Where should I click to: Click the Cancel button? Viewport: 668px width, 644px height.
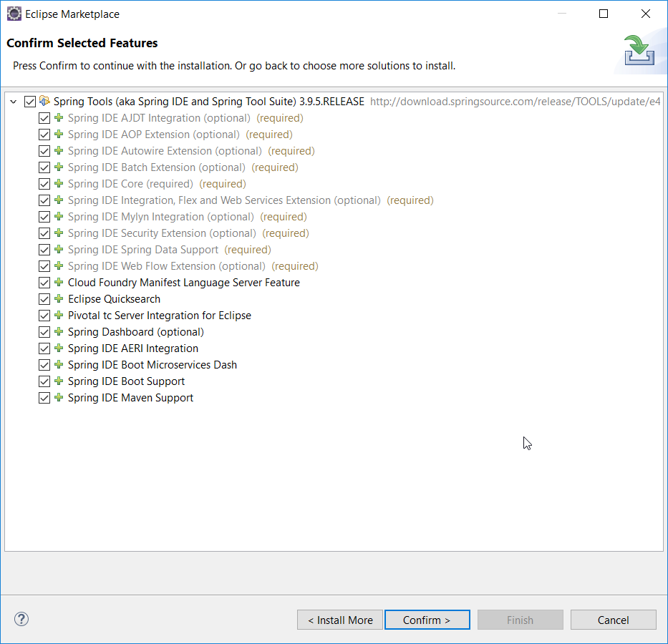click(613, 620)
